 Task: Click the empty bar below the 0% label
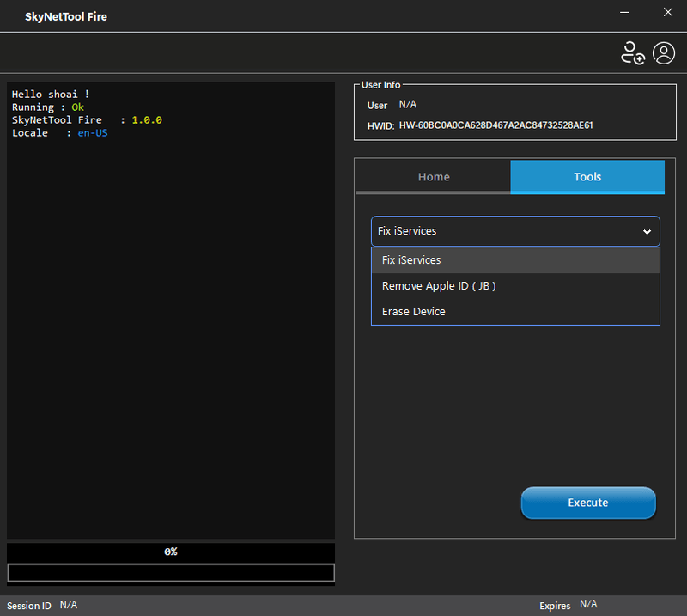(171, 572)
